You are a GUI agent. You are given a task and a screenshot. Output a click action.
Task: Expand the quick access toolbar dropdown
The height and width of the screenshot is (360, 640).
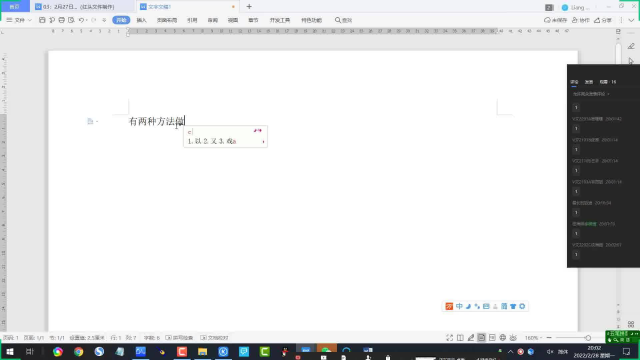click(104, 20)
